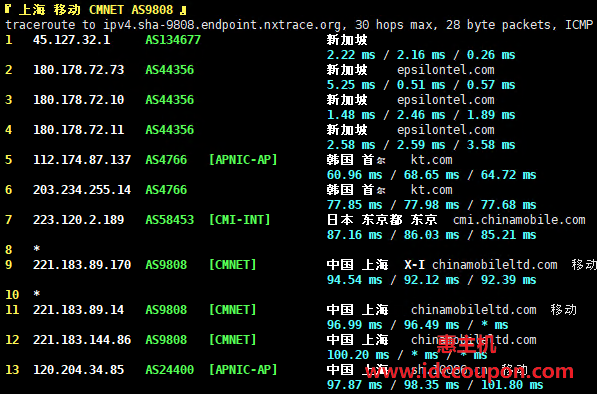The height and width of the screenshot is (394, 597).
Task: Click IP 223.120.2.189
Action: [x=78, y=220]
